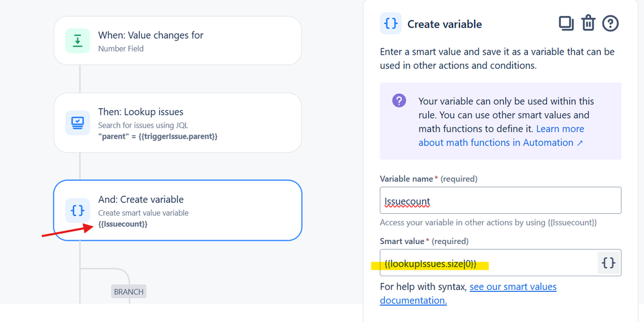Viewport: 644px width, 322px height.
Task: Click the curly-braces icon on the Create variable step
Action: click(77, 211)
